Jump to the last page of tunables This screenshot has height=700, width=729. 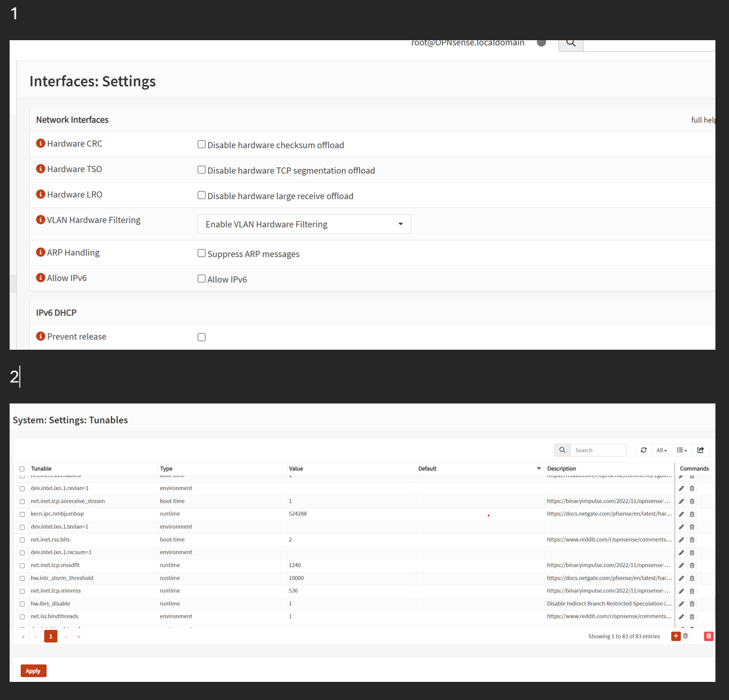coord(79,636)
